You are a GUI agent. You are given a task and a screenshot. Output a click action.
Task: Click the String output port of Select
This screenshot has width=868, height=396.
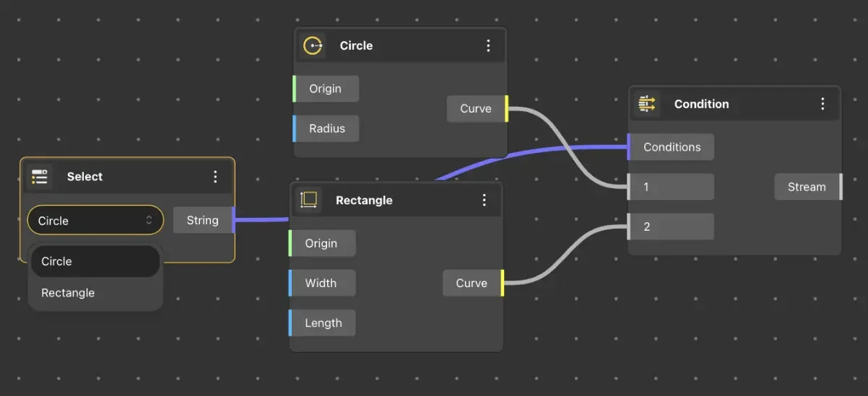(204, 220)
